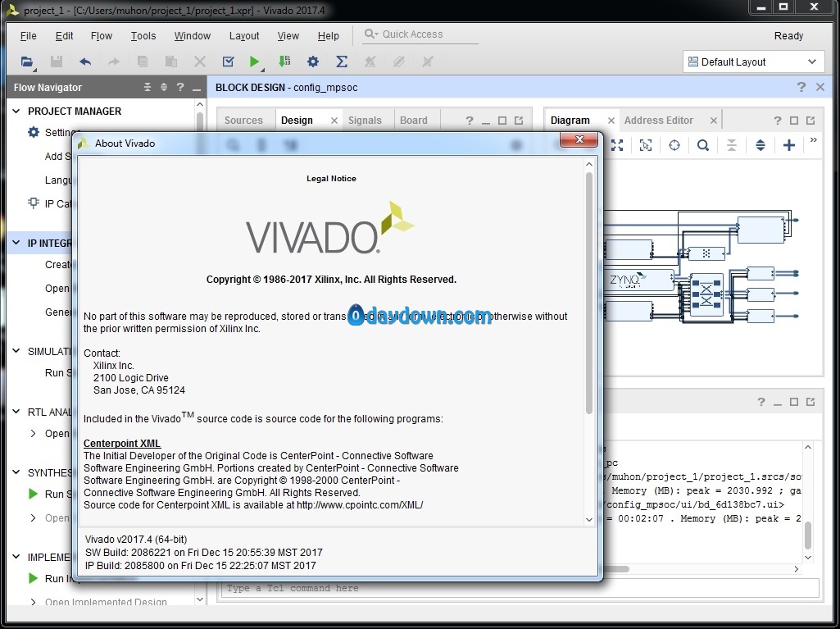Click the Undo arrow icon

85,62
